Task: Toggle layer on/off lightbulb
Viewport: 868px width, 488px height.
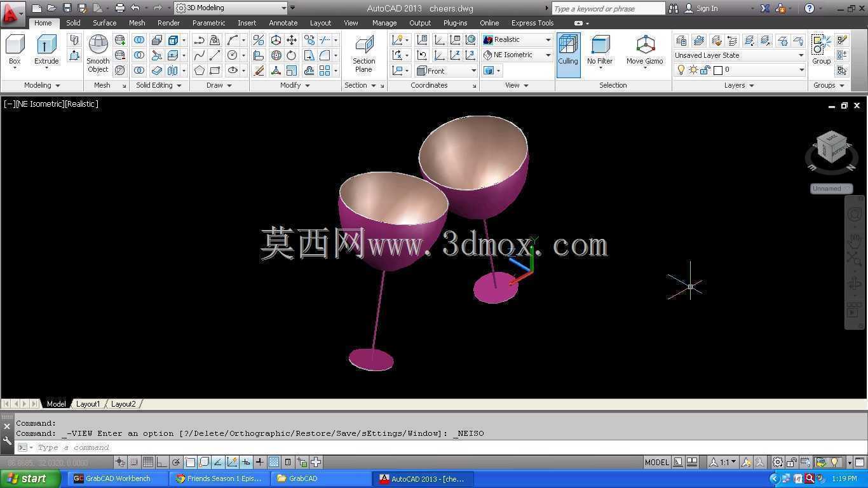Action: (x=681, y=70)
